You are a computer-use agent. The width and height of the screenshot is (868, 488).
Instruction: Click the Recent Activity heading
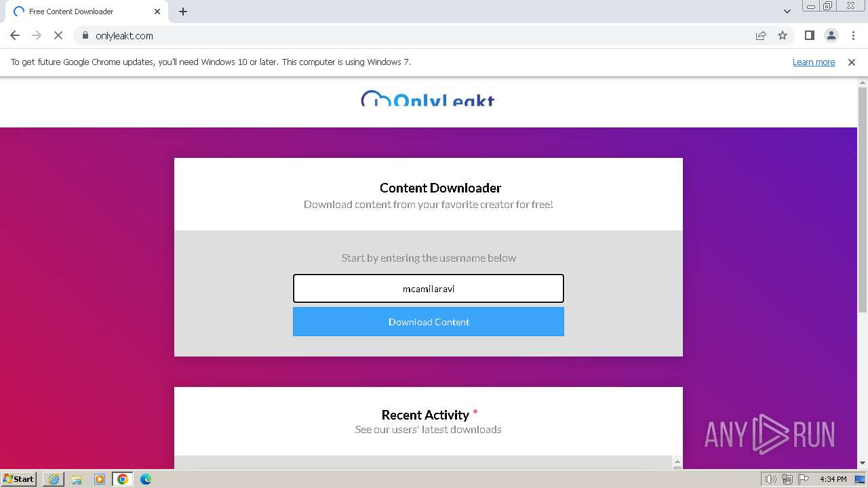[425, 415]
